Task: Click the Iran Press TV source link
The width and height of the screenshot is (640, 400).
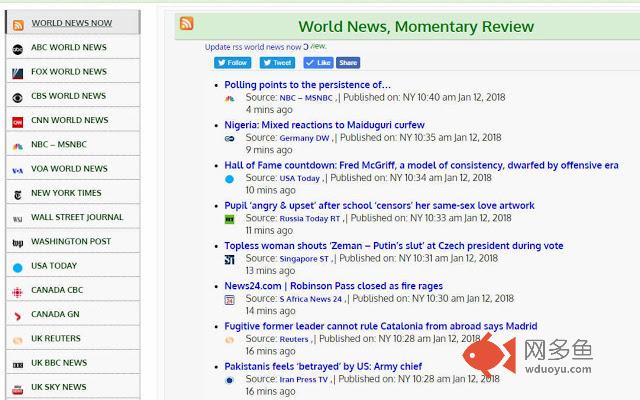Action: click(x=304, y=380)
